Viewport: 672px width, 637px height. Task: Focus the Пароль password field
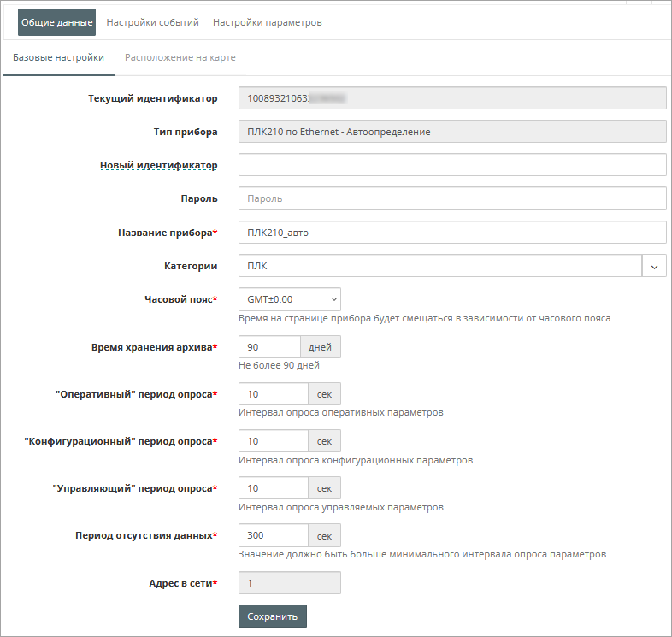pyautogui.click(x=451, y=198)
